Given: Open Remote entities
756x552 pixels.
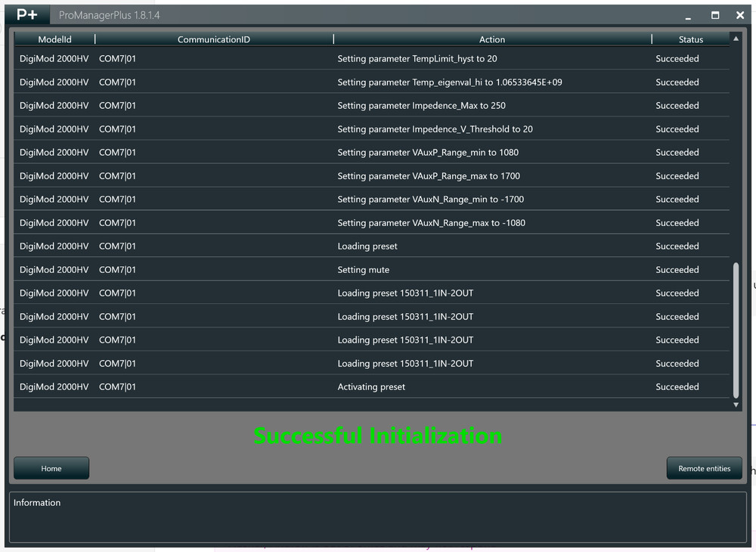Looking at the screenshot, I should [x=704, y=468].
